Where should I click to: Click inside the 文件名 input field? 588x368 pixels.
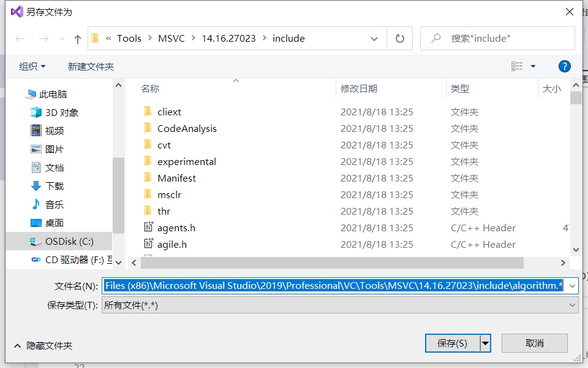(306, 285)
